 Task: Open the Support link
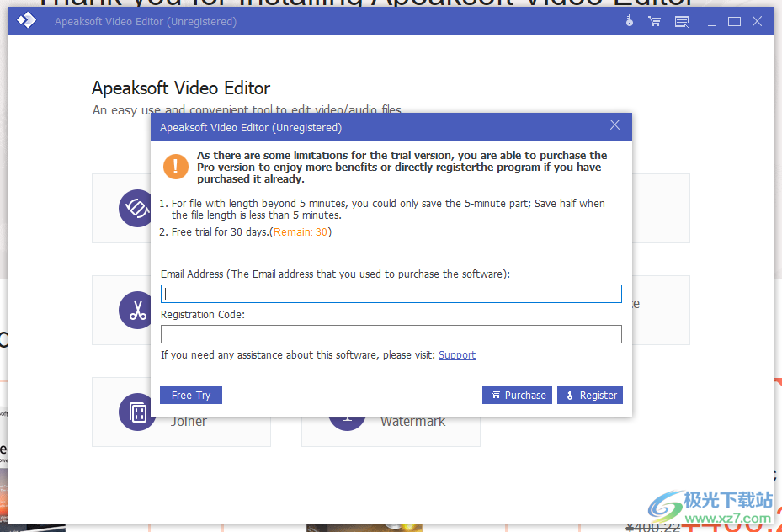(457, 355)
